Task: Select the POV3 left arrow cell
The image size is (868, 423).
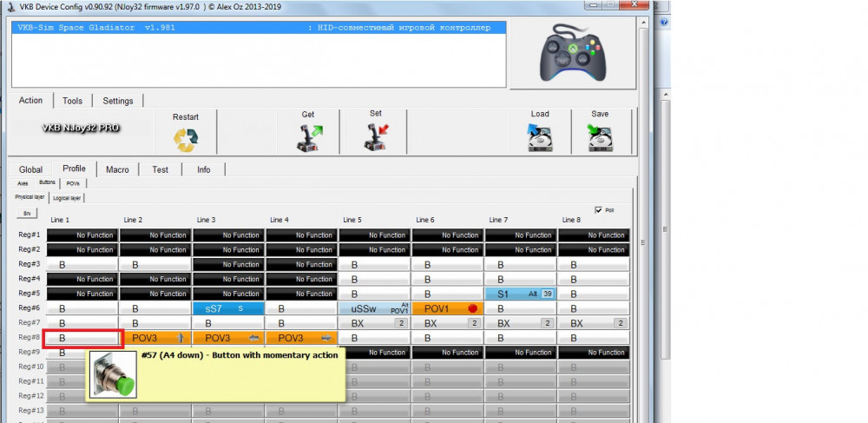Action: click(228, 338)
